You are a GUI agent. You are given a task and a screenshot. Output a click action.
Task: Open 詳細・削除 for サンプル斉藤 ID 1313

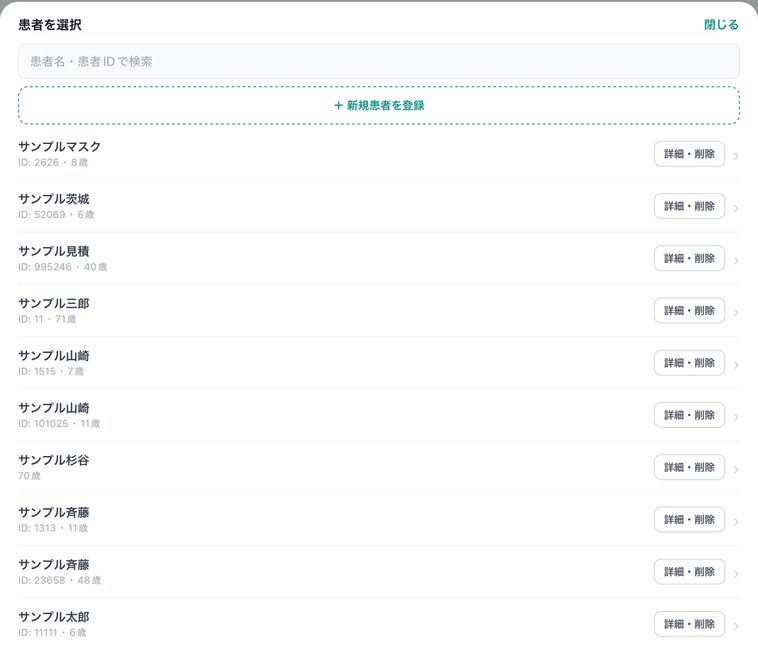pos(689,519)
